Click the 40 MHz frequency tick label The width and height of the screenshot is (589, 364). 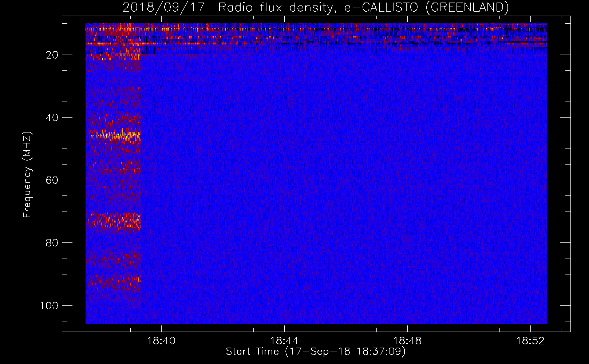click(x=52, y=118)
